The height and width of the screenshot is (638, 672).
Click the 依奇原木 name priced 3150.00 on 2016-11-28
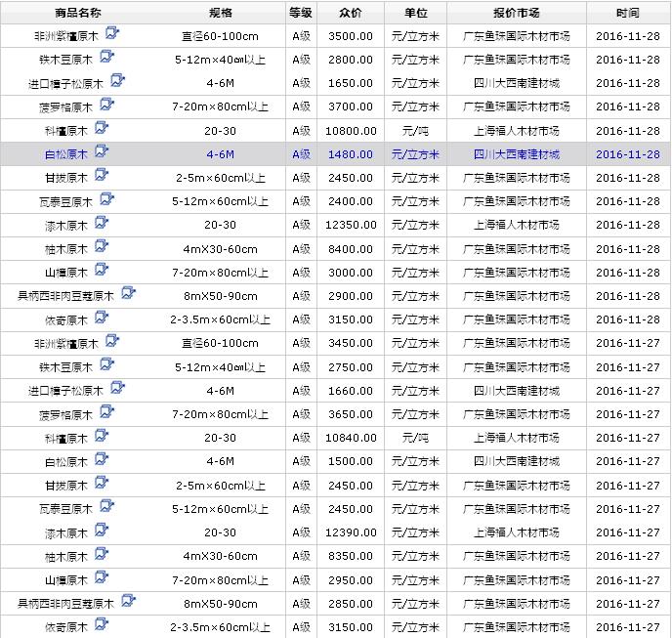pyautogui.click(x=66, y=319)
